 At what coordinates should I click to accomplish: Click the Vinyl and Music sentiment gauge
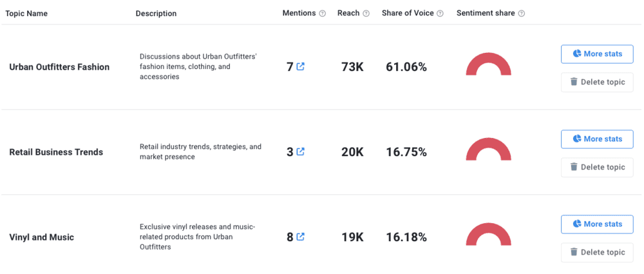pyautogui.click(x=488, y=234)
